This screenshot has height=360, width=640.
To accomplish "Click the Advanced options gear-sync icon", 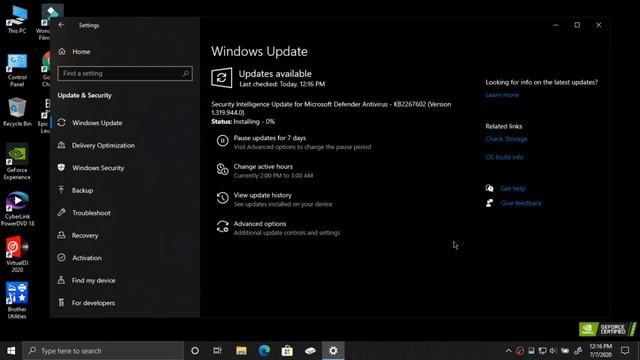I will point(222,227).
